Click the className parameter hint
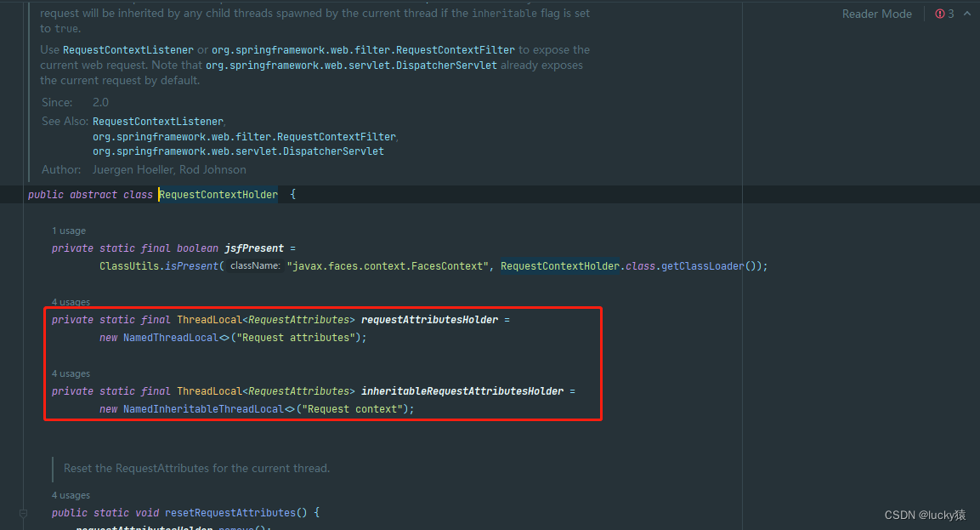This screenshot has height=530, width=980. (x=255, y=266)
